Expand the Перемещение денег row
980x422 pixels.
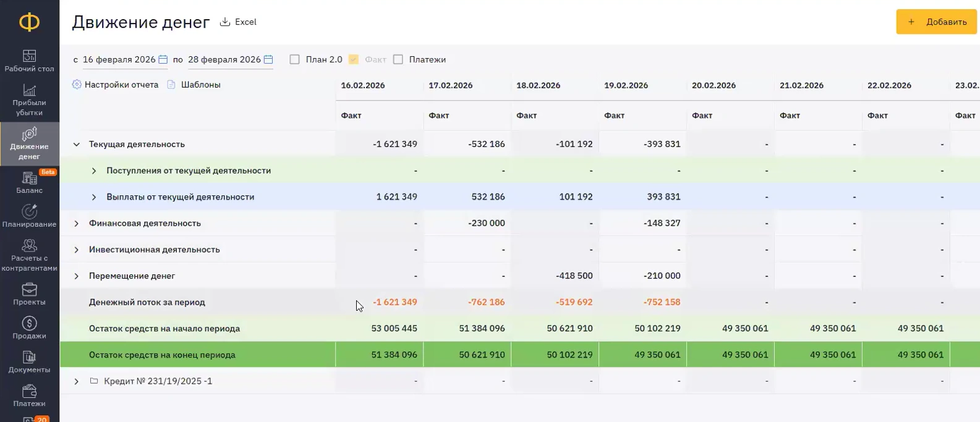click(x=77, y=276)
